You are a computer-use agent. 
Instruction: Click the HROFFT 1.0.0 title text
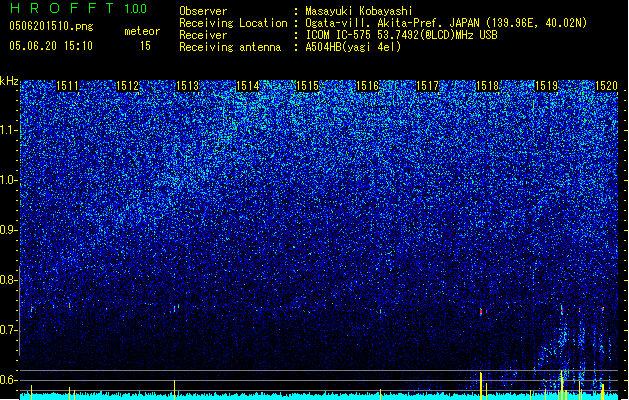pos(79,8)
